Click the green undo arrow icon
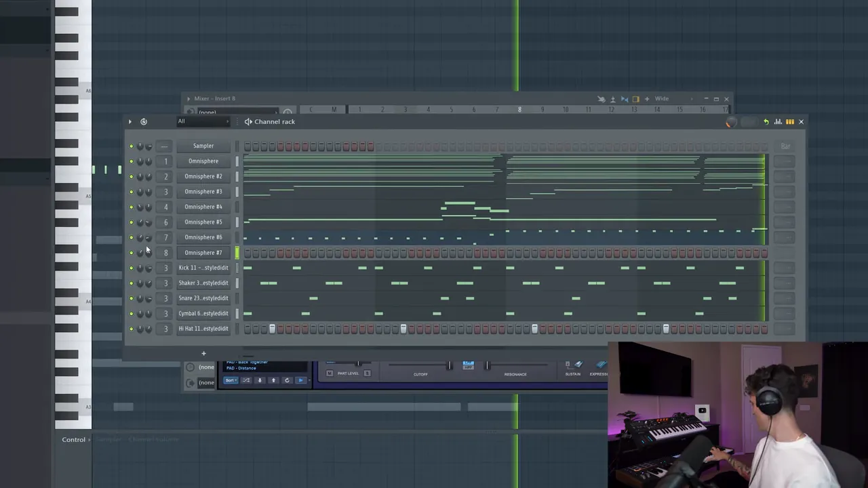The width and height of the screenshot is (868, 488). coord(766,122)
